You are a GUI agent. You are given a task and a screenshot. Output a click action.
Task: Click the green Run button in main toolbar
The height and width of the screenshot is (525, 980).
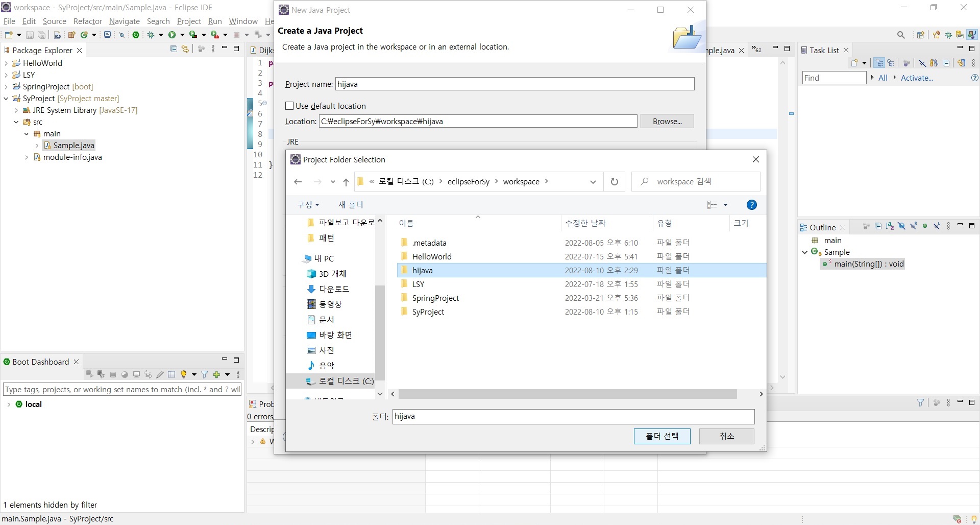click(172, 35)
